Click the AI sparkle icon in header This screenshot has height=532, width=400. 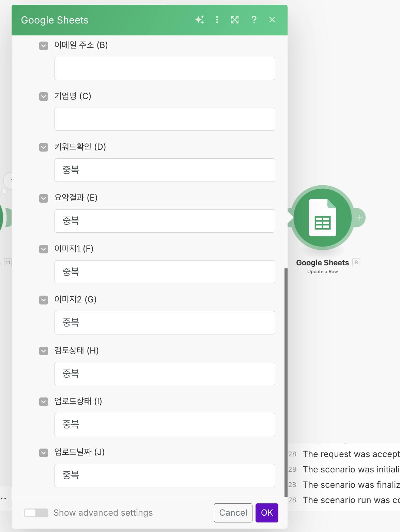click(x=200, y=20)
